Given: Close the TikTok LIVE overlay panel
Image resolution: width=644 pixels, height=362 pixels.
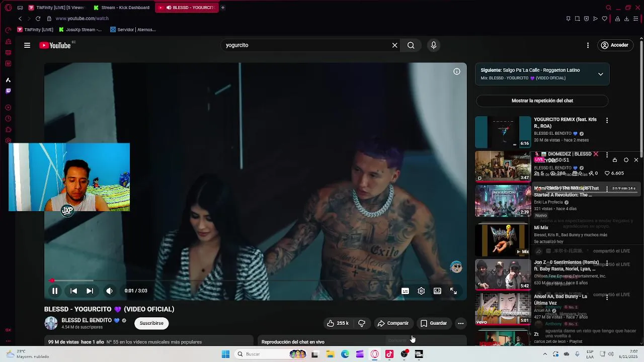Looking at the screenshot, I should click(636, 160).
